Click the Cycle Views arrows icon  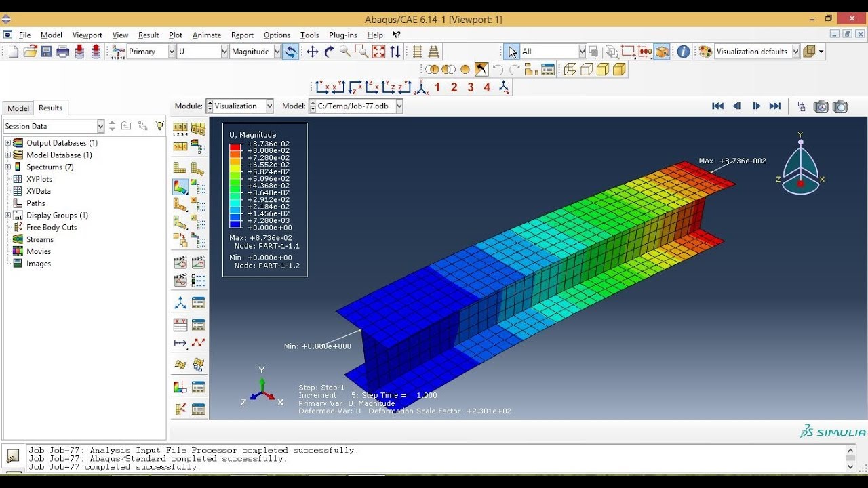pyautogui.click(x=395, y=52)
